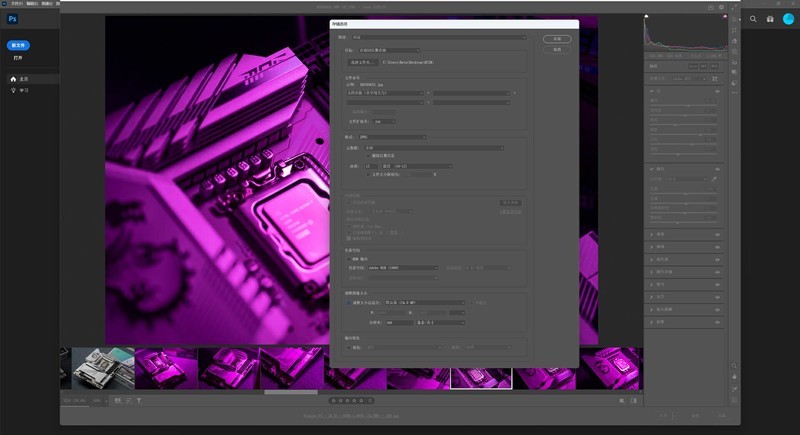Screen dimensions: 800x435
Task: Open the 文件扩展名 .jpg dropdown
Action: [x=385, y=121]
